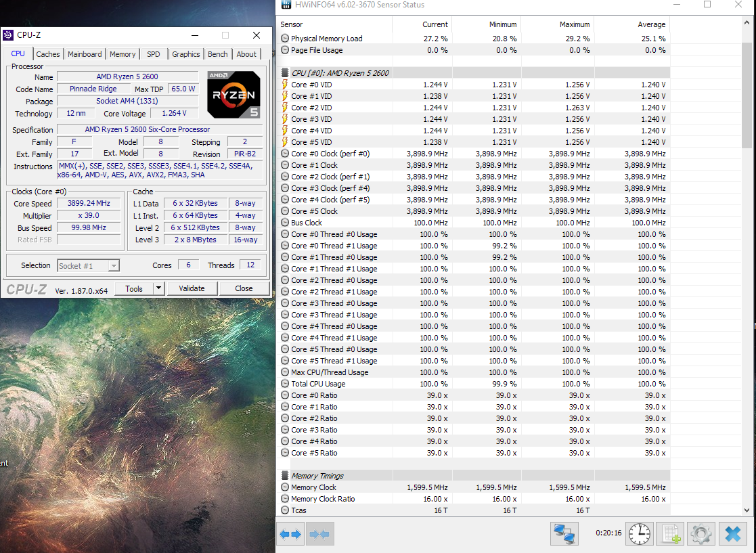Click sensor icon beside Memory Clock Ratio
Viewport: 756px width, 553px height.
285,499
